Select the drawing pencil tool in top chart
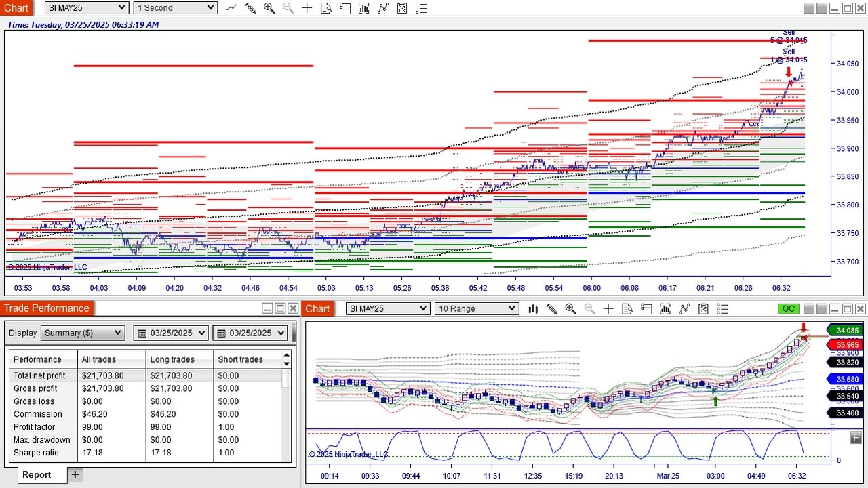 pos(250,8)
